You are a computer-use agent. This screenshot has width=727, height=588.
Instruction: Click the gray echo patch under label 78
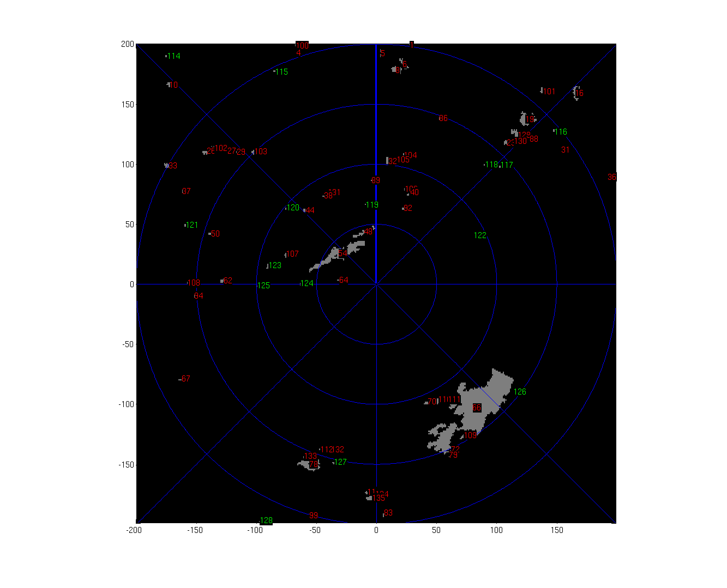(309, 465)
